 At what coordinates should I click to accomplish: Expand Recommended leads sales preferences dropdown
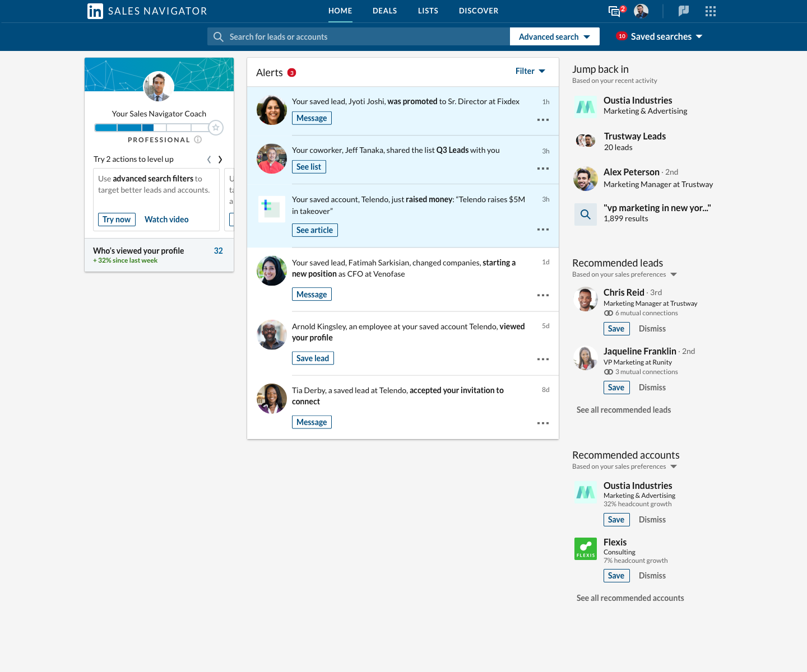[x=674, y=274]
